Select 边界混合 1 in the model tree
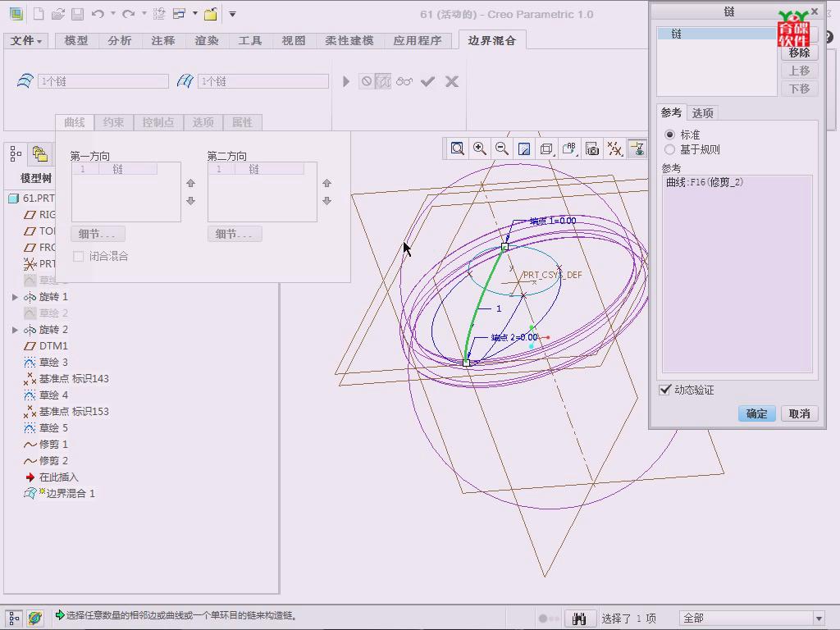This screenshot has height=630, width=840. (71, 493)
